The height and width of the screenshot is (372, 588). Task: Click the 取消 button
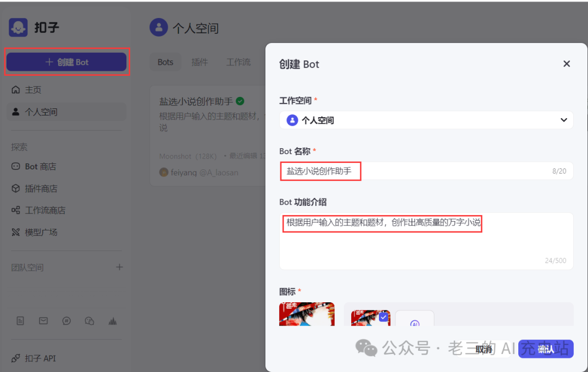[484, 349]
